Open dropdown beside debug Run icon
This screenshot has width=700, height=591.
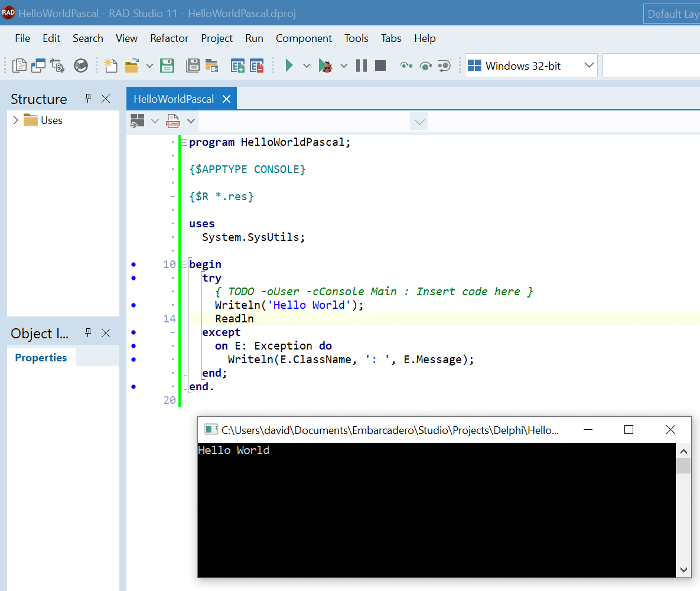tap(344, 66)
